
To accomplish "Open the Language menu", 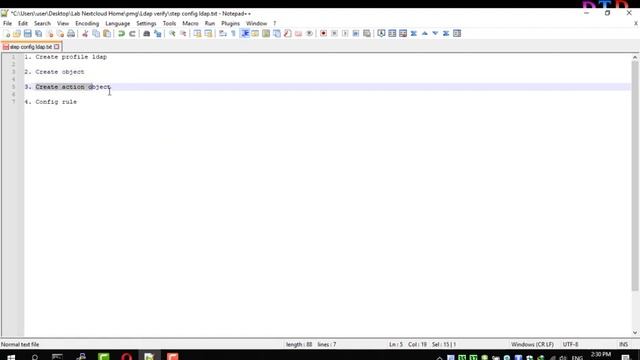I will 118,23.
